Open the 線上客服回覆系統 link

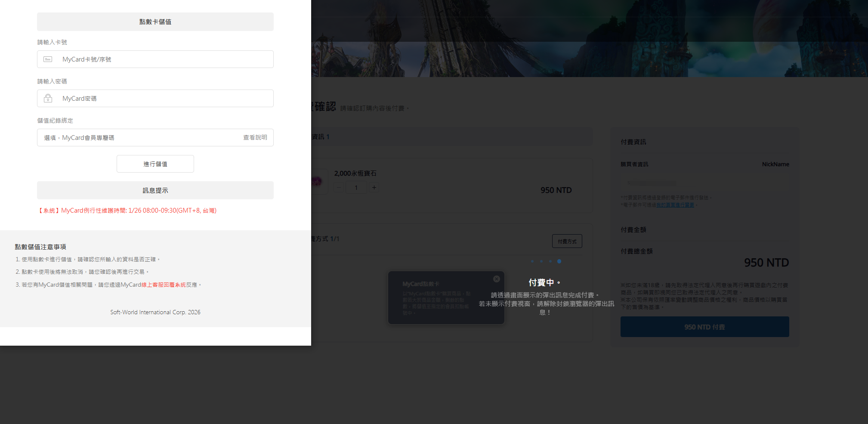click(x=164, y=285)
